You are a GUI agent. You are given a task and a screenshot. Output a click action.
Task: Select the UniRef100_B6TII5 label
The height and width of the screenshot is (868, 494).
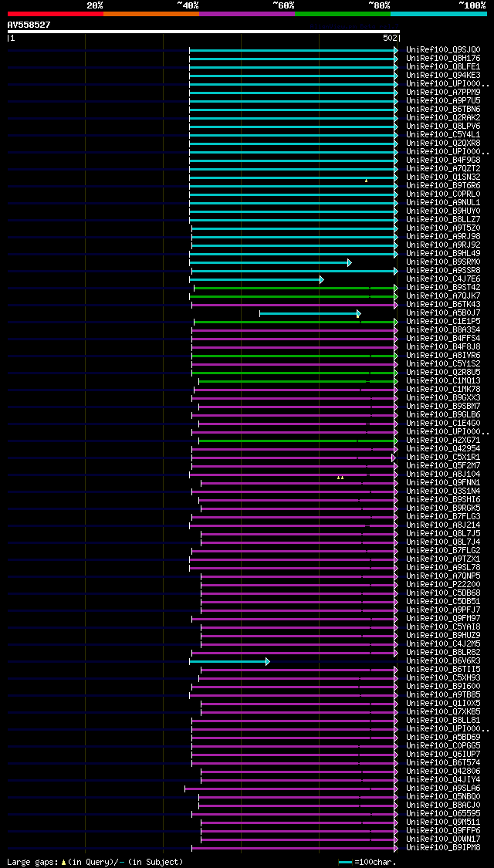[x=443, y=670]
